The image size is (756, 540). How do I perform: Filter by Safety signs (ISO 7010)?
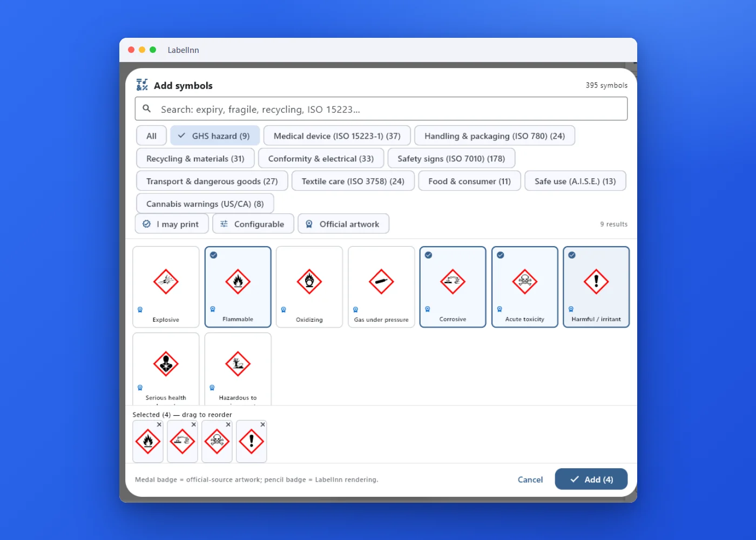pos(451,159)
